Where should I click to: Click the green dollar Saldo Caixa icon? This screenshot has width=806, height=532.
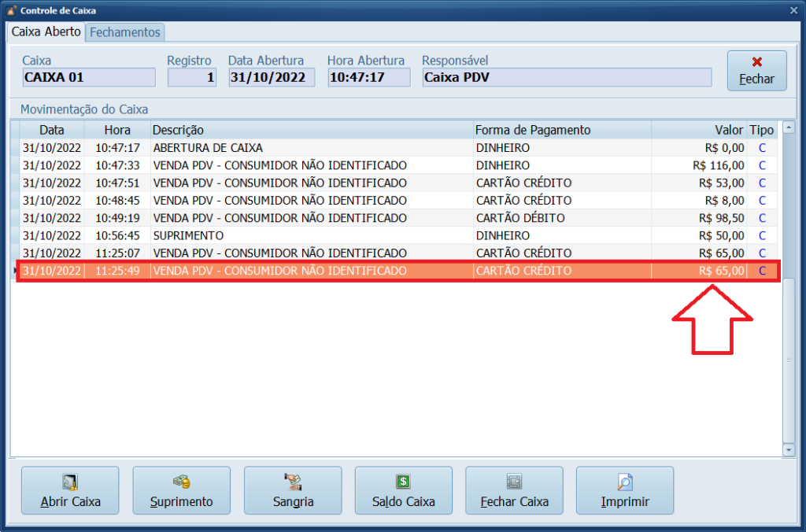(403, 482)
